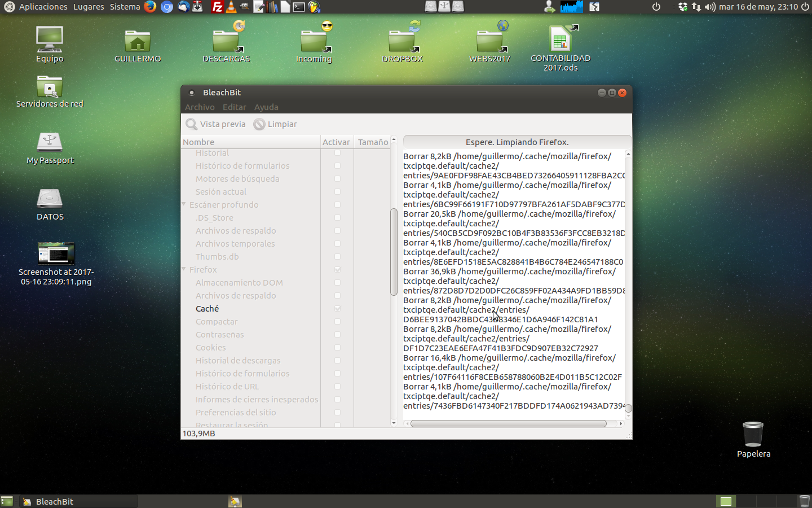Screen dimensions: 812x508
Task: Switch to the first workspace in pager
Action: pyautogui.click(x=726, y=501)
